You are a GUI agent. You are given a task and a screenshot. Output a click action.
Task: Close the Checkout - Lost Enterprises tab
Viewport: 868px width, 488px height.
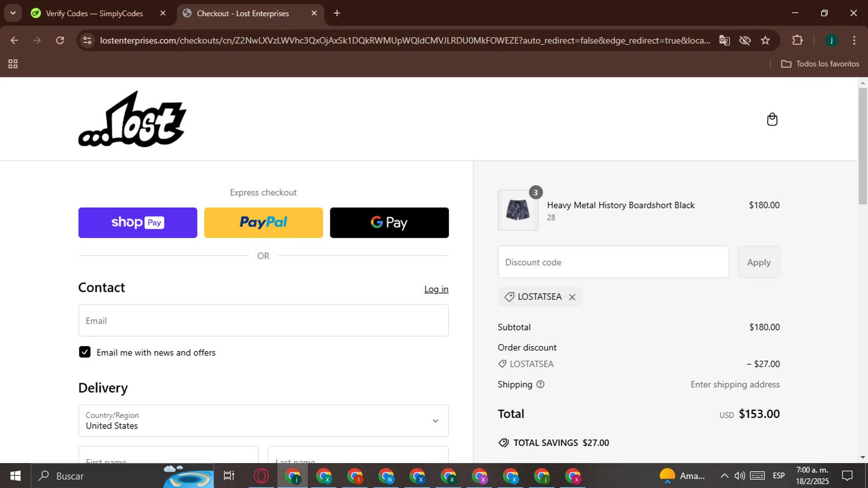click(x=314, y=13)
